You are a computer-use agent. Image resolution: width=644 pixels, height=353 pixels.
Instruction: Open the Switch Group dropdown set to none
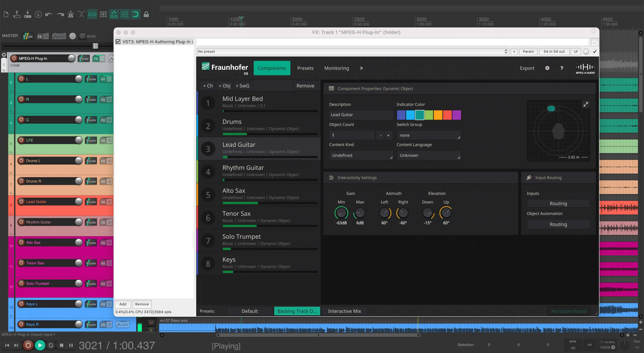(x=428, y=135)
